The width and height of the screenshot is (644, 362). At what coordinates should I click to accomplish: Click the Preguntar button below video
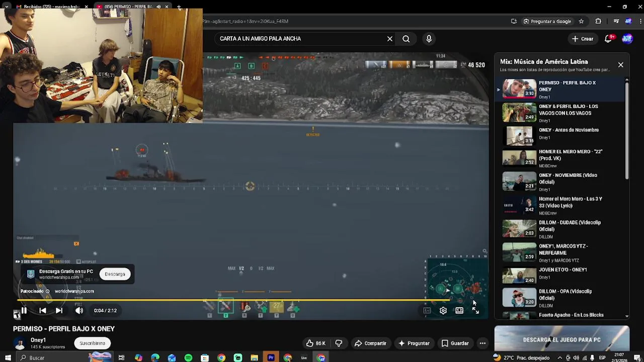(414, 343)
